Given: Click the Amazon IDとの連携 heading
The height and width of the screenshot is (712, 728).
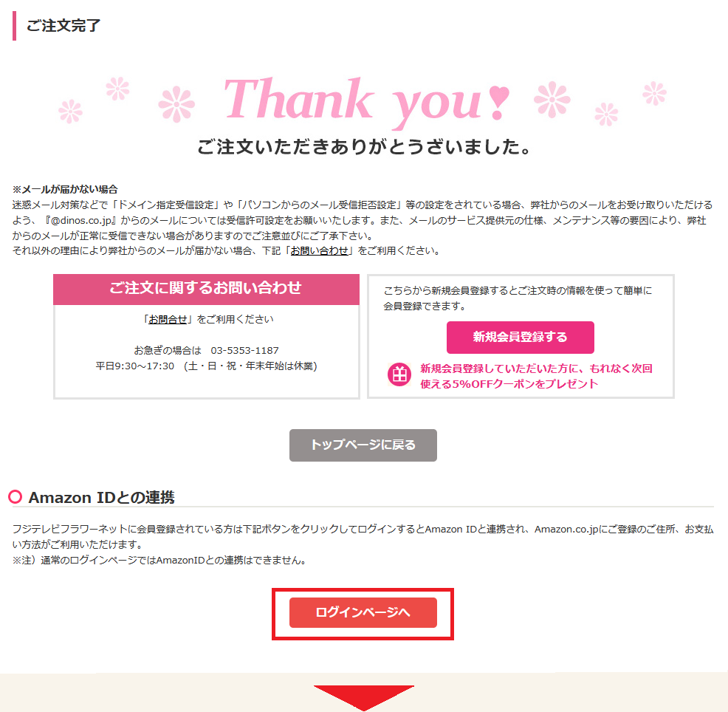Looking at the screenshot, I should tap(101, 497).
